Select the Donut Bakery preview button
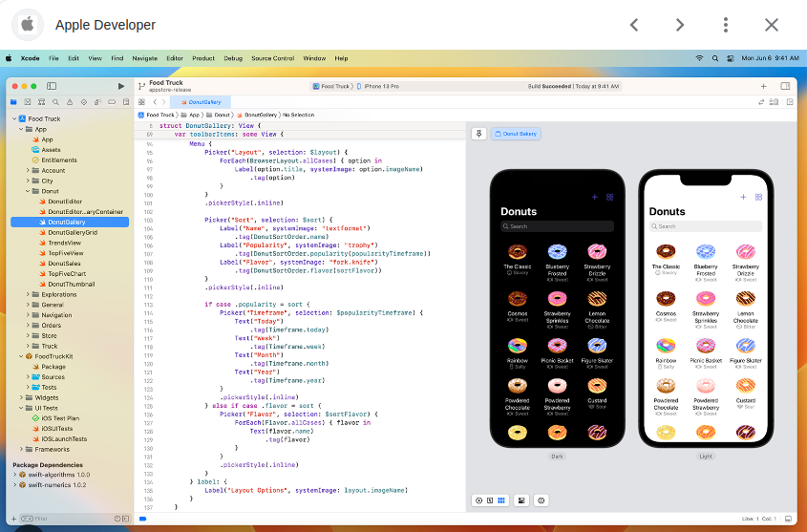Screen dimensions: 807x532 click(516, 134)
